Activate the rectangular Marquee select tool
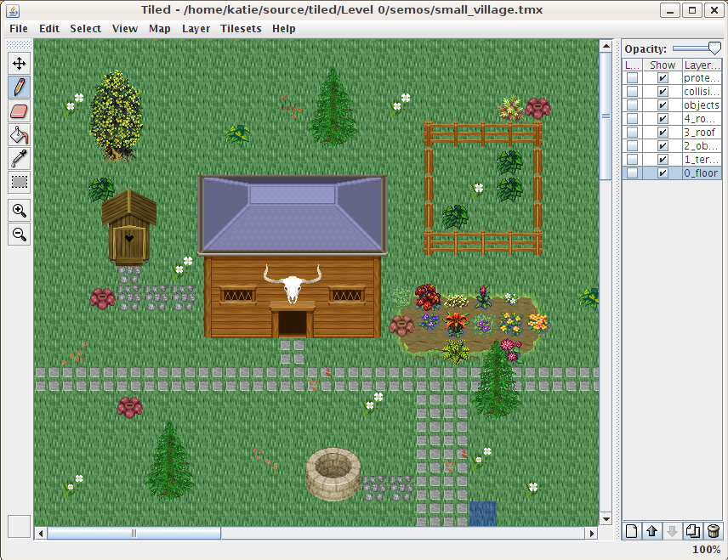Viewport: 728px width, 560px height. point(19,182)
